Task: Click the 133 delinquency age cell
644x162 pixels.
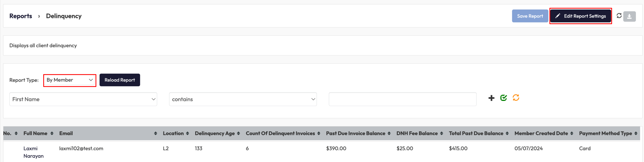Action: click(198, 148)
